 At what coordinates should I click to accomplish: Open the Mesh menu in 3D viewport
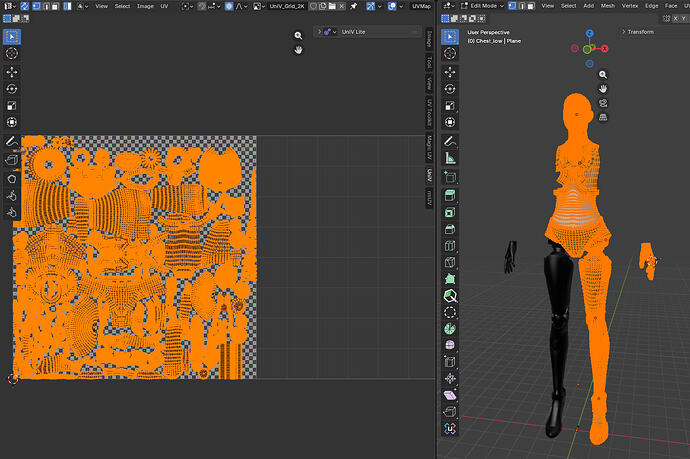point(607,6)
